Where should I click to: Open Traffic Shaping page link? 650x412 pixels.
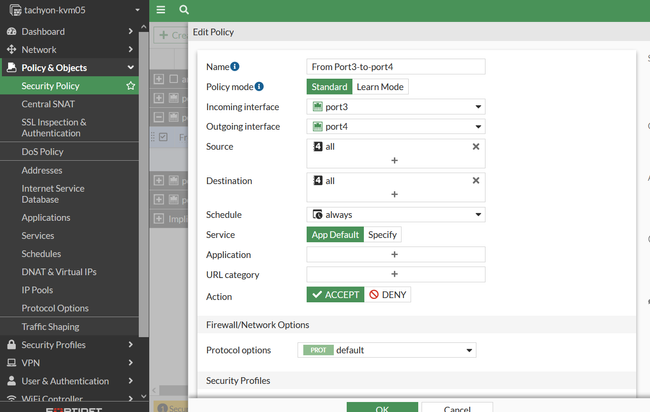tap(50, 327)
